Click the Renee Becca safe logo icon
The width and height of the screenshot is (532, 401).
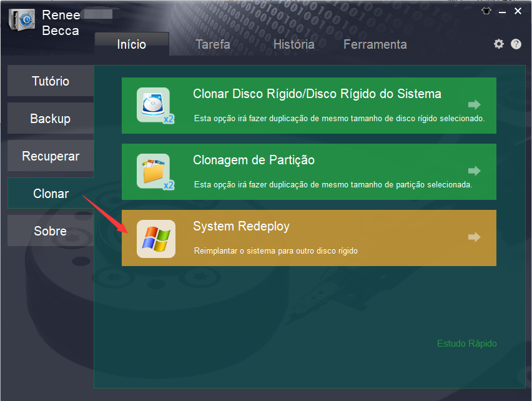[22, 21]
